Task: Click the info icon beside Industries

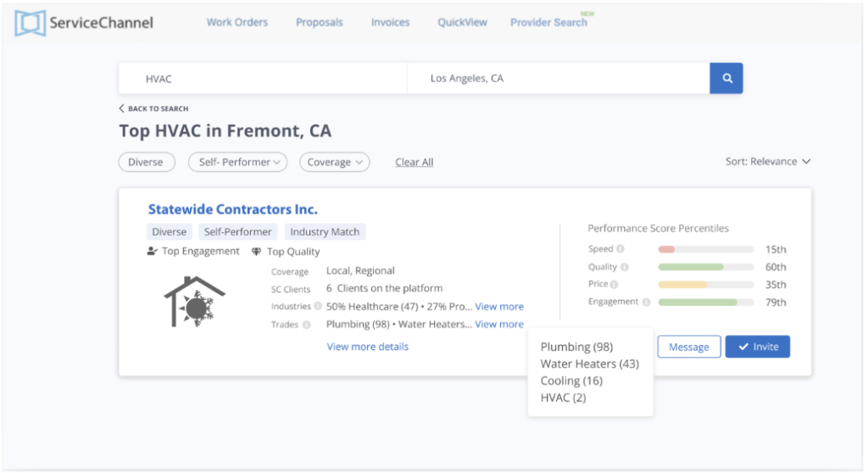Action: [318, 307]
